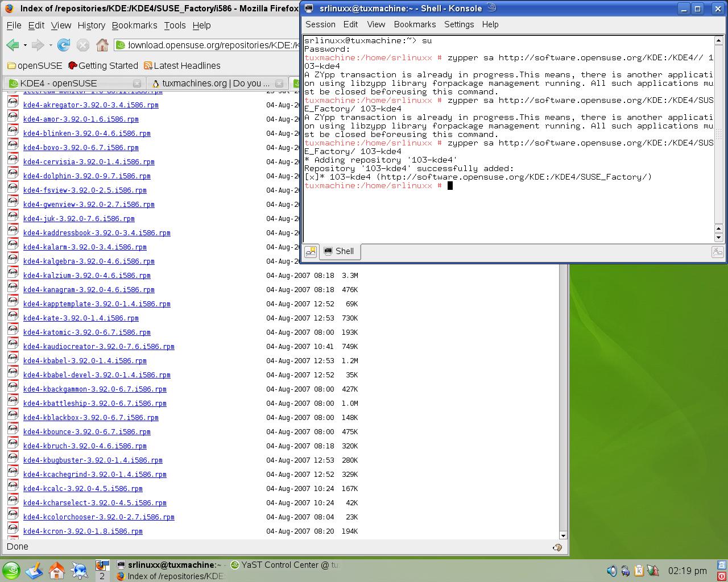Click the Firefox status bar icon
Screen dimensions: 728x582
point(557,547)
